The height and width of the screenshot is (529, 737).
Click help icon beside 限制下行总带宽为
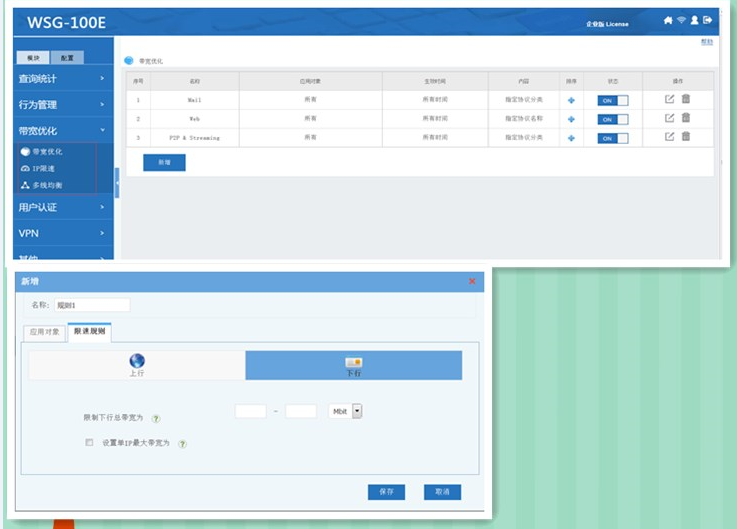click(x=156, y=419)
